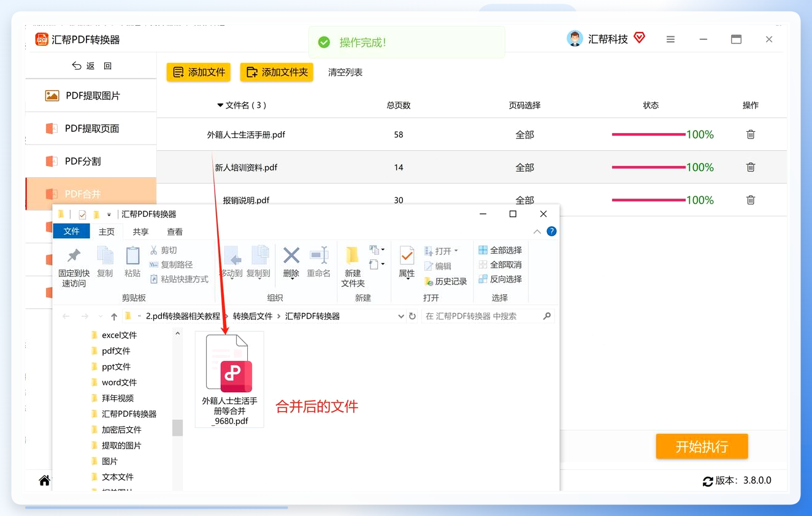The image size is (812, 516).
Task: Click the 汇帮科技 user avatar
Action: pyautogui.click(x=575, y=39)
